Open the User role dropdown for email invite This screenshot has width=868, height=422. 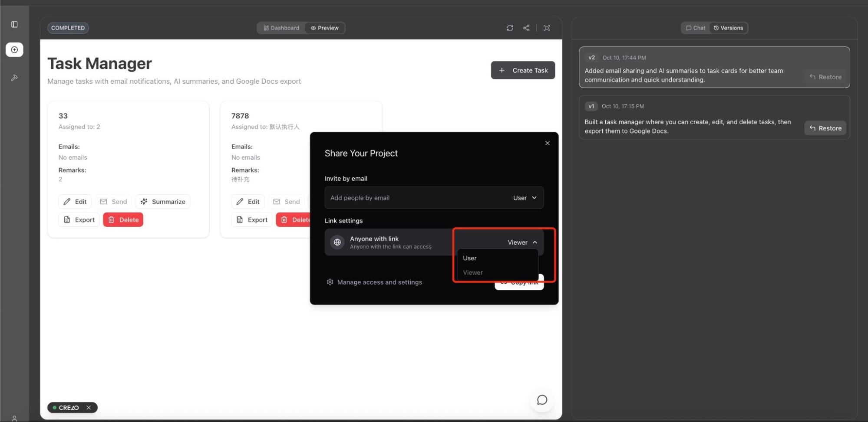(525, 198)
